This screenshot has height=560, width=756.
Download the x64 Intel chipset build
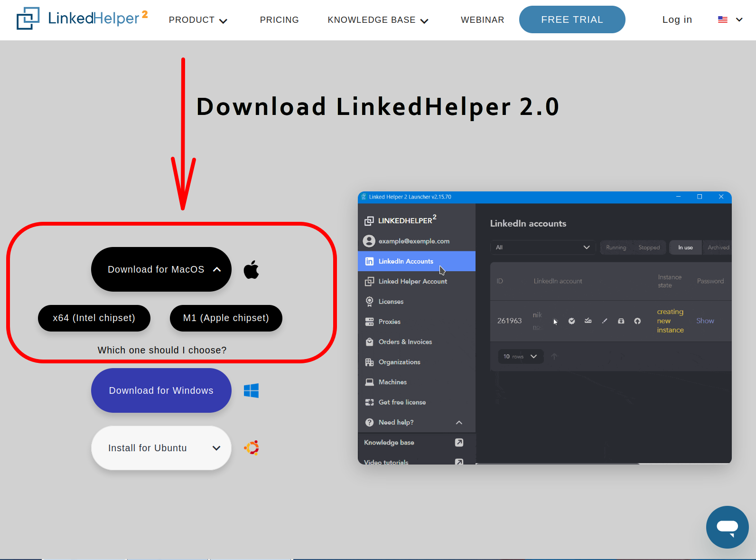pyautogui.click(x=94, y=318)
